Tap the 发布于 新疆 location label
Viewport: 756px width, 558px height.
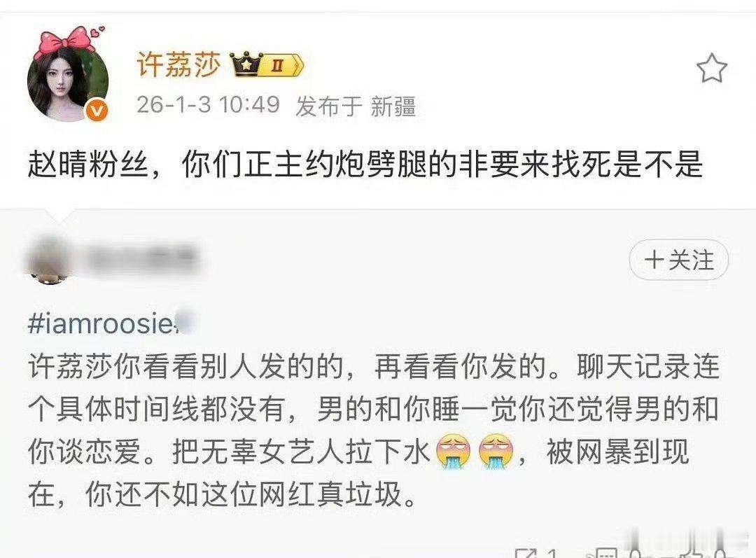click(x=356, y=106)
